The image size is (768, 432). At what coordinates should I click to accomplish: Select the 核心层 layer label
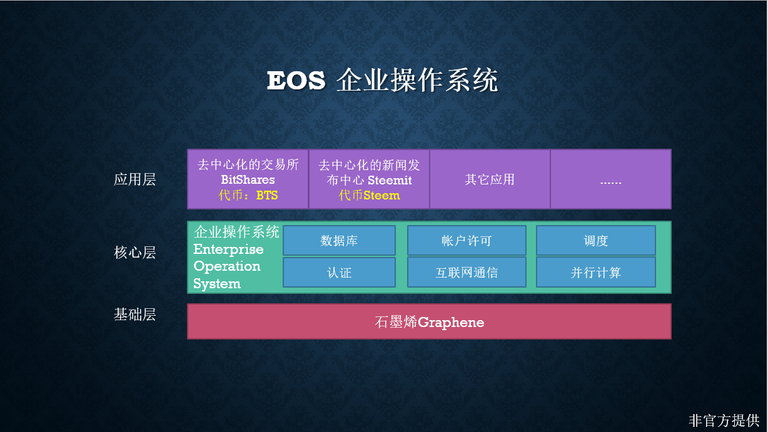135,253
